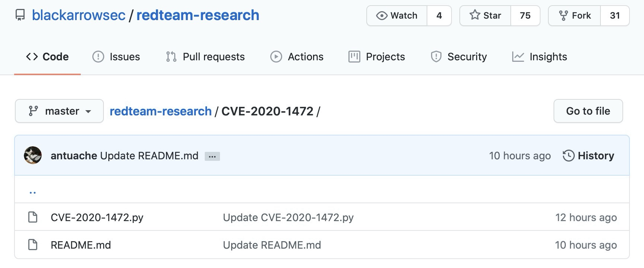This screenshot has width=644, height=268.
Task: Open the latest commit message Update README.md
Action: coord(149,156)
